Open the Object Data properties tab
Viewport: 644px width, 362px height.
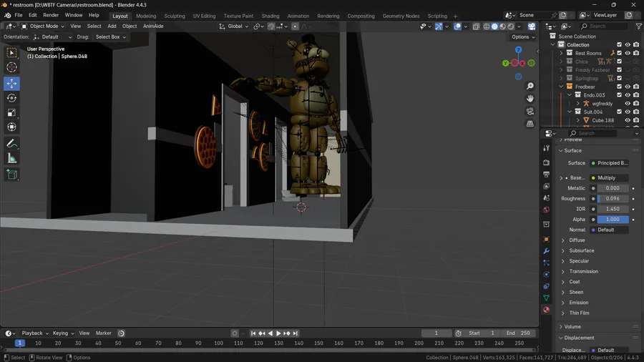click(x=546, y=298)
